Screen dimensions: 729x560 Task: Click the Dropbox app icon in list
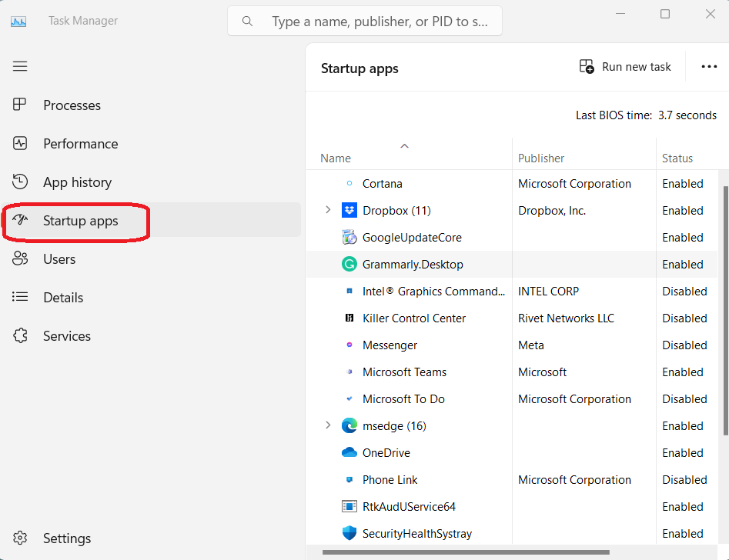tap(349, 211)
